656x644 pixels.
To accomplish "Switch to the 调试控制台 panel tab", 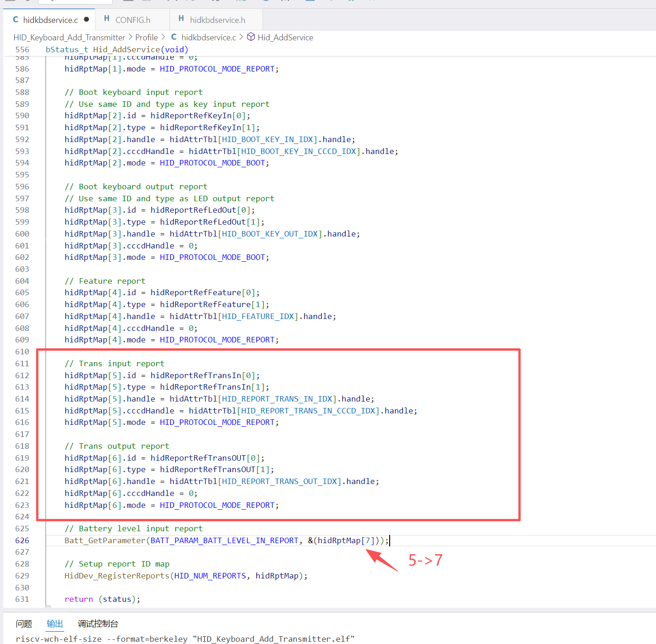I will click(x=98, y=624).
